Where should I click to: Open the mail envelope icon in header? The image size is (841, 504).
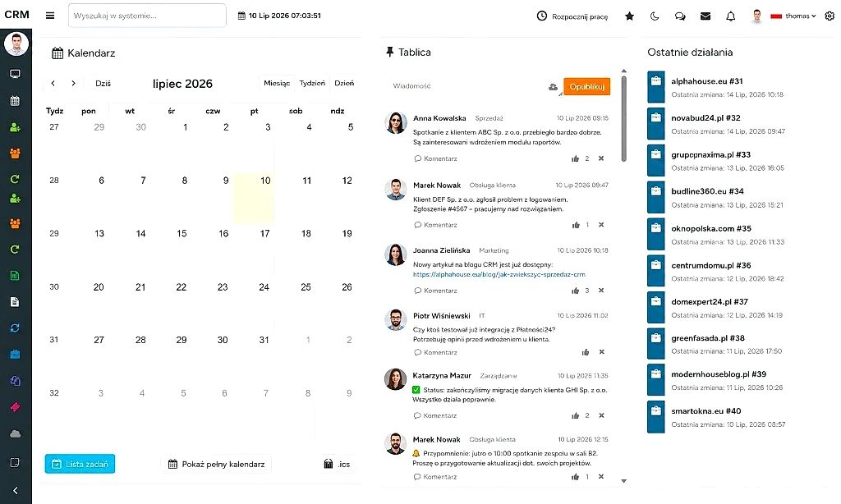click(x=705, y=16)
